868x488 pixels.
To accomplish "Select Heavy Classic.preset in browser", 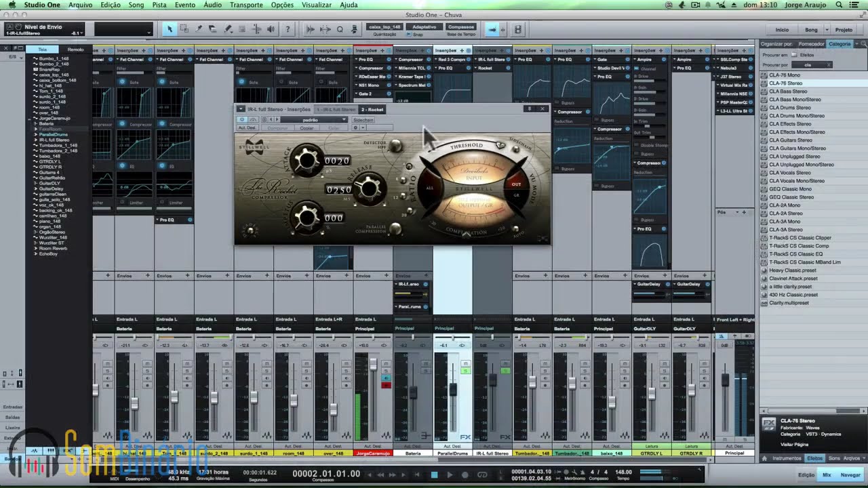I will coord(793,270).
